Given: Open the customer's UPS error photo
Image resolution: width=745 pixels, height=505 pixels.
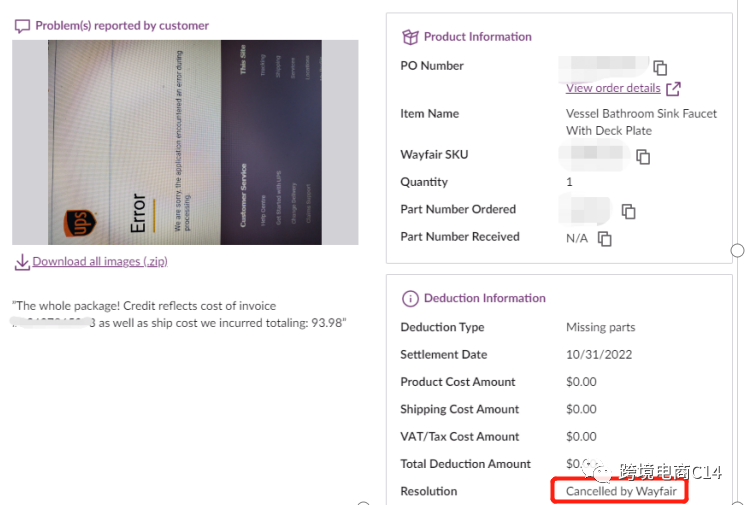Looking at the screenshot, I should (x=185, y=142).
